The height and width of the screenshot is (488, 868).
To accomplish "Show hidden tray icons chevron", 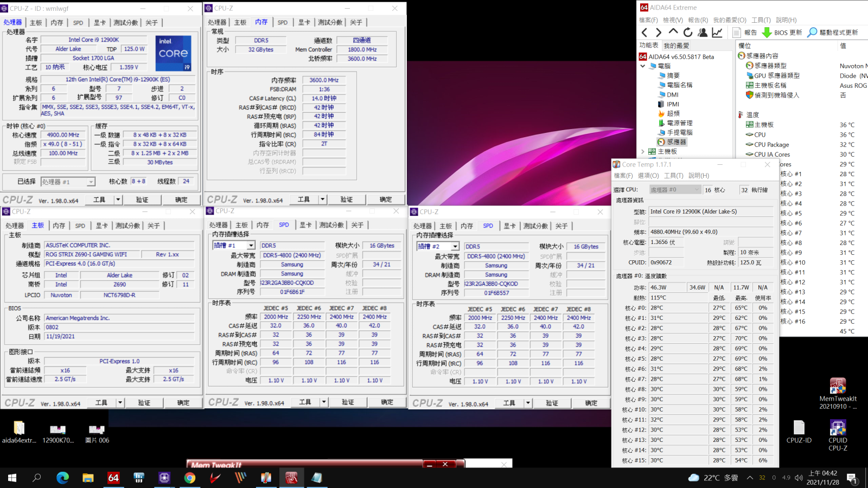I will click(x=750, y=478).
